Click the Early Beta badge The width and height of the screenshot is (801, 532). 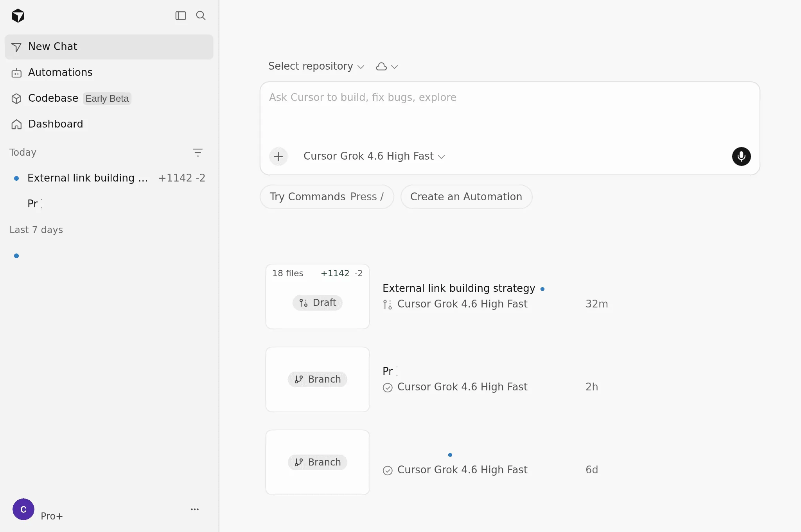pyautogui.click(x=107, y=99)
